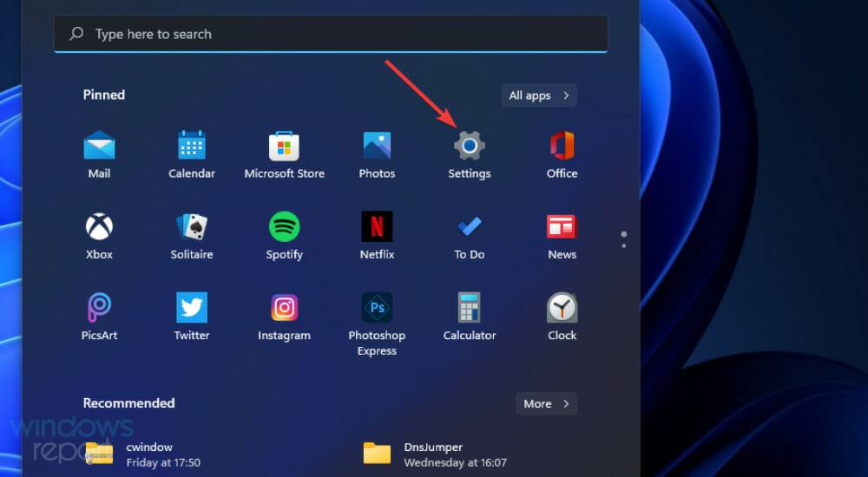Open the DnsJumper recommended folder
This screenshot has height=477, width=868.
(434, 454)
